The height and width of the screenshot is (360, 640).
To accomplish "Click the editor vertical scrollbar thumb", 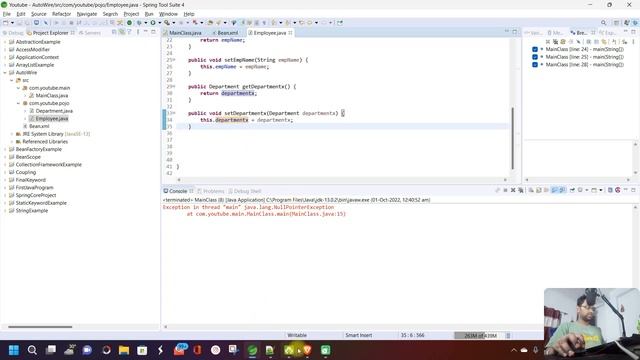I will (512, 138).
